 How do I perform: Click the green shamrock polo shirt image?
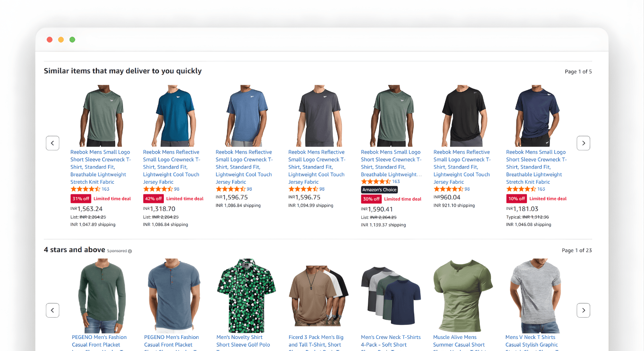click(246, 296)
